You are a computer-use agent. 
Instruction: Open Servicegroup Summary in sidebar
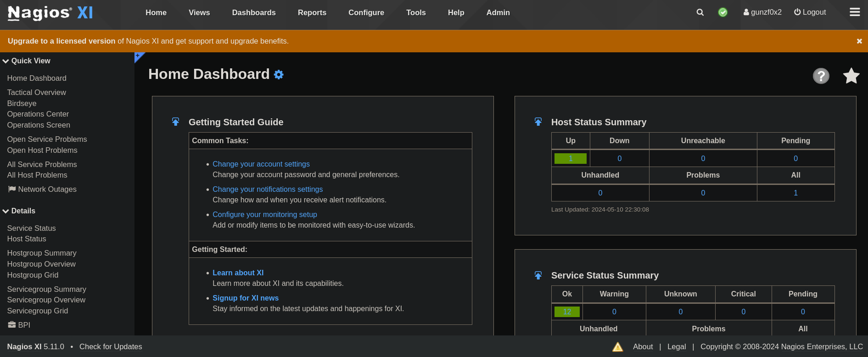[x=46, y=289]
